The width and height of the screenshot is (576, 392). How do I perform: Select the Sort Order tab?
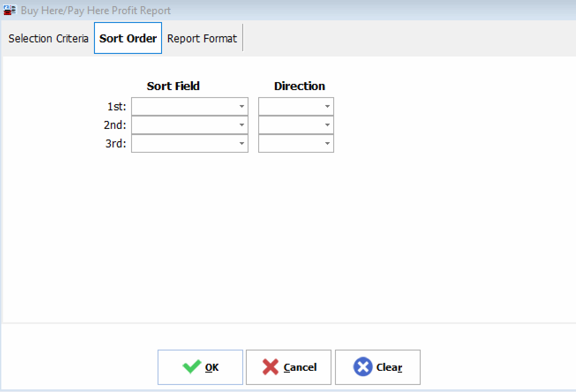(x=128, y=38)
